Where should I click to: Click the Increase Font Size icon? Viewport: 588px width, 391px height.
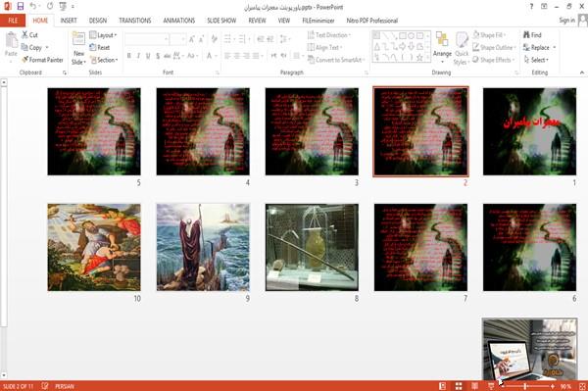tap(192, 39)
